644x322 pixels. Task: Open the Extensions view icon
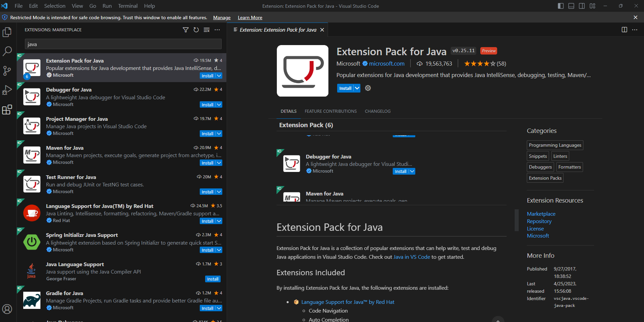click(7, 110)
